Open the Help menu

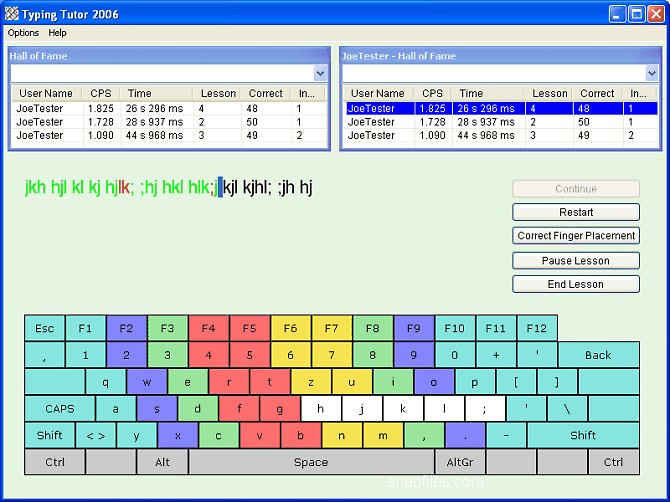click(x=57, y=33)
